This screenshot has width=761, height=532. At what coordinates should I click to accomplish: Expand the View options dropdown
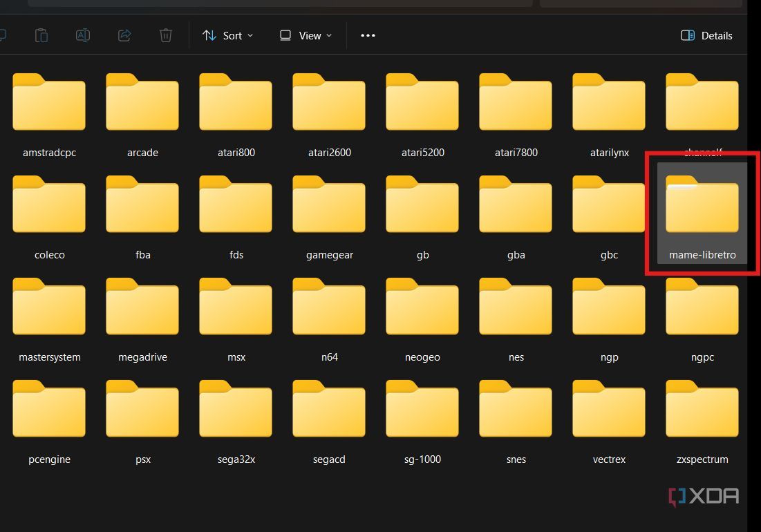tap(306, 35)
